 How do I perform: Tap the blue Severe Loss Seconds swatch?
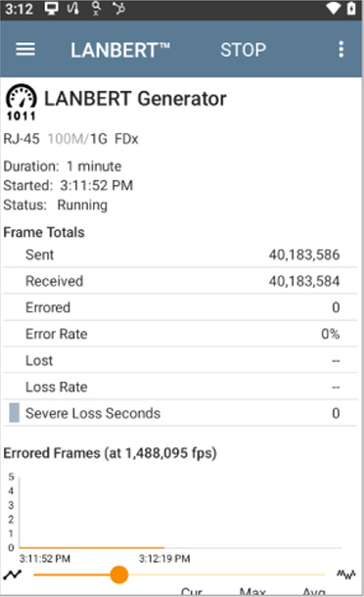tap(14, 413)
